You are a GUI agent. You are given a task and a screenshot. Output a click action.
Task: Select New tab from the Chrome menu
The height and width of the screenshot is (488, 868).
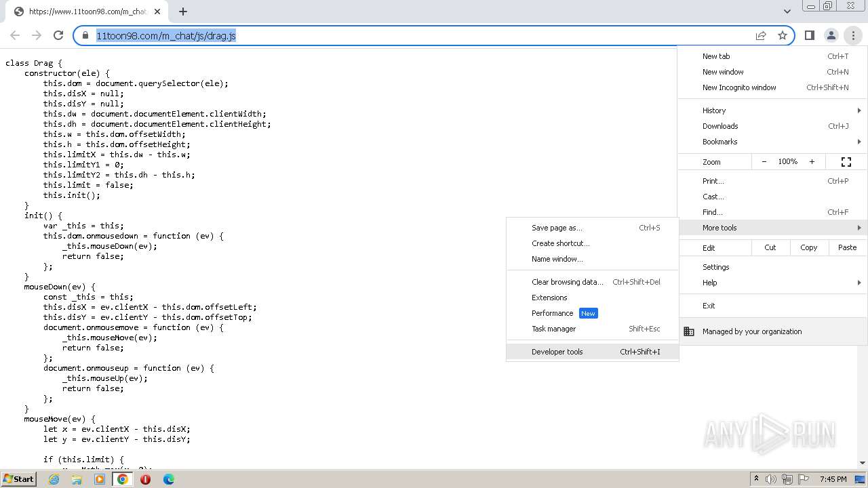click(x=772, y=56)
